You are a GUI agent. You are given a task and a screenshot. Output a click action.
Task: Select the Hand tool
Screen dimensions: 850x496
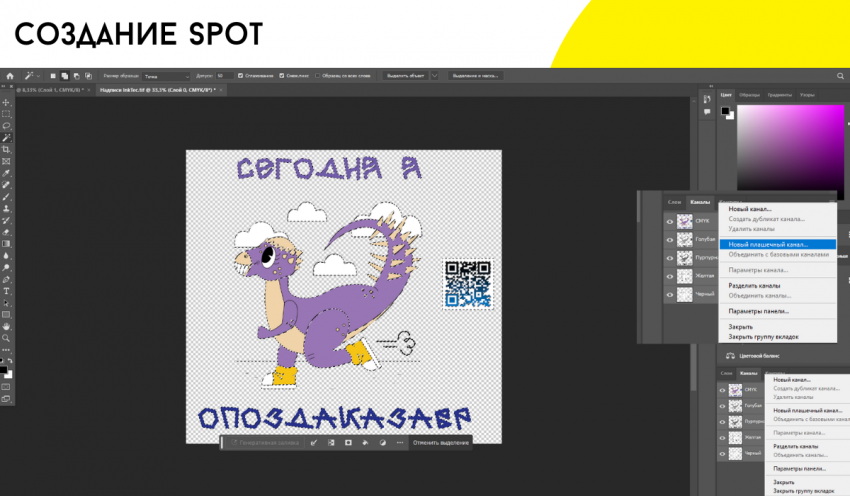[x=6, y=326]
